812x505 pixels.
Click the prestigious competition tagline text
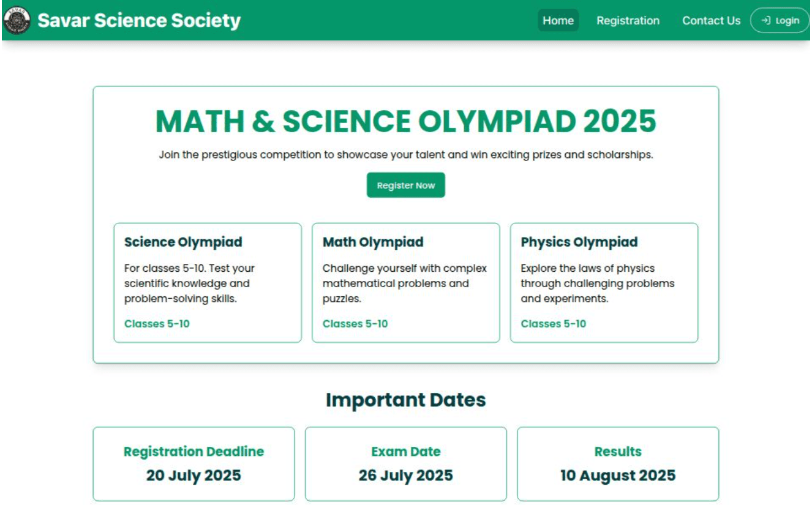pos(405,155)
